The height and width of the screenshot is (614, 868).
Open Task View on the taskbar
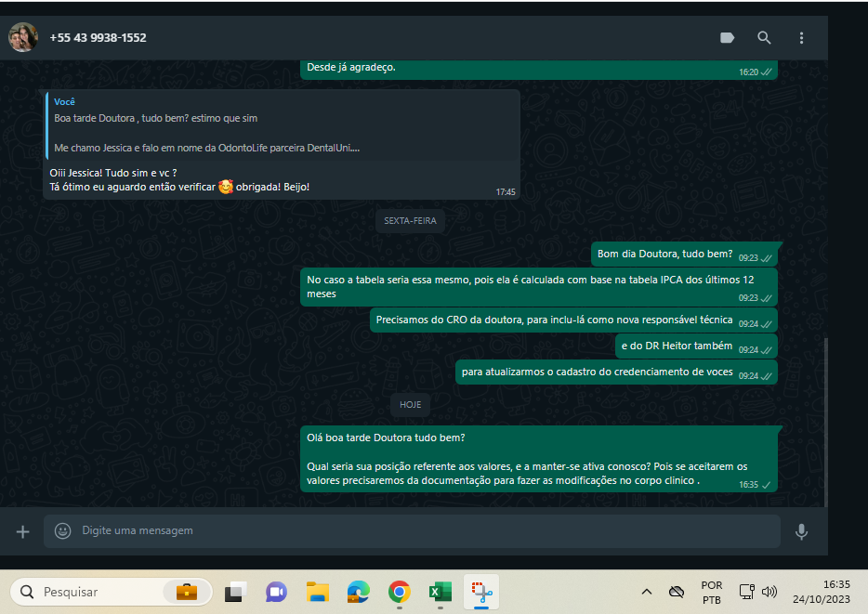click(236, 592)
